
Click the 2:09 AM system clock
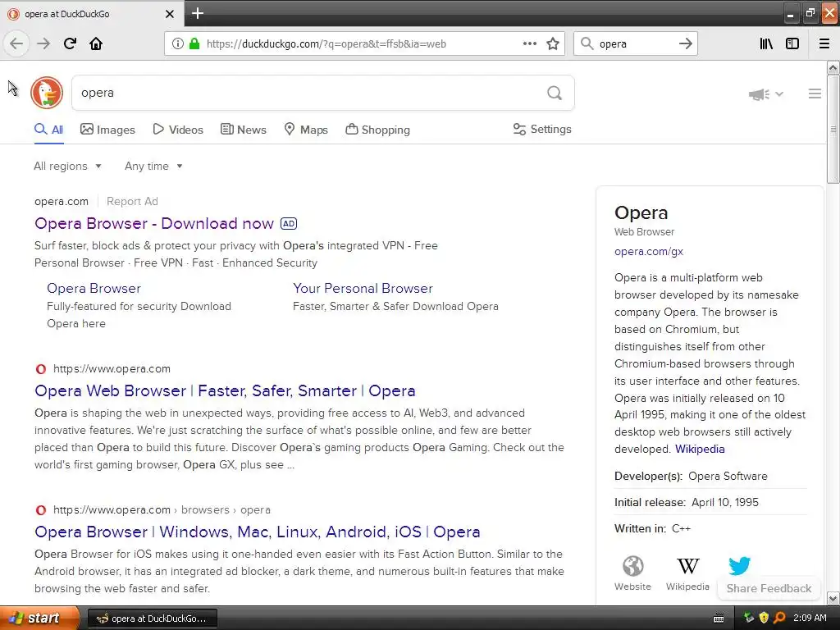810,618
